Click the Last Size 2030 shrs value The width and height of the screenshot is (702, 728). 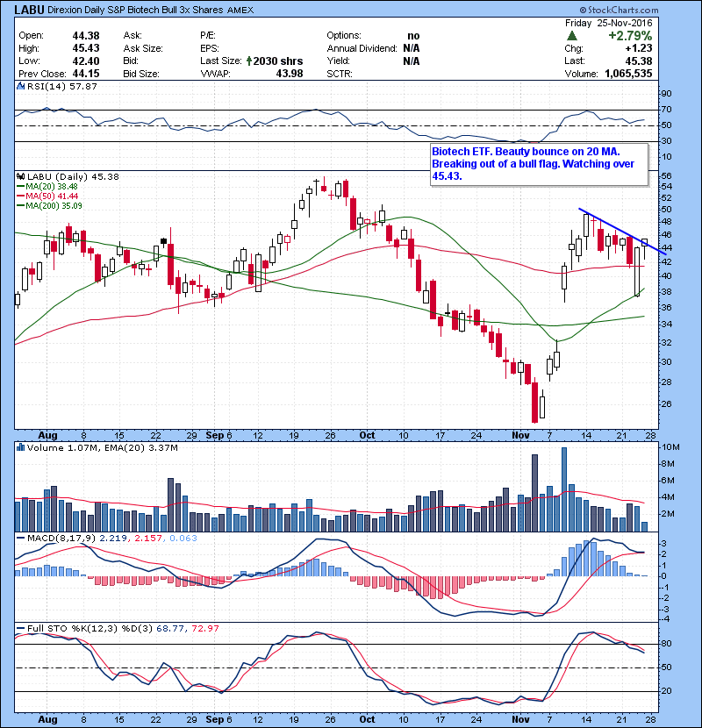pos(278,61)
